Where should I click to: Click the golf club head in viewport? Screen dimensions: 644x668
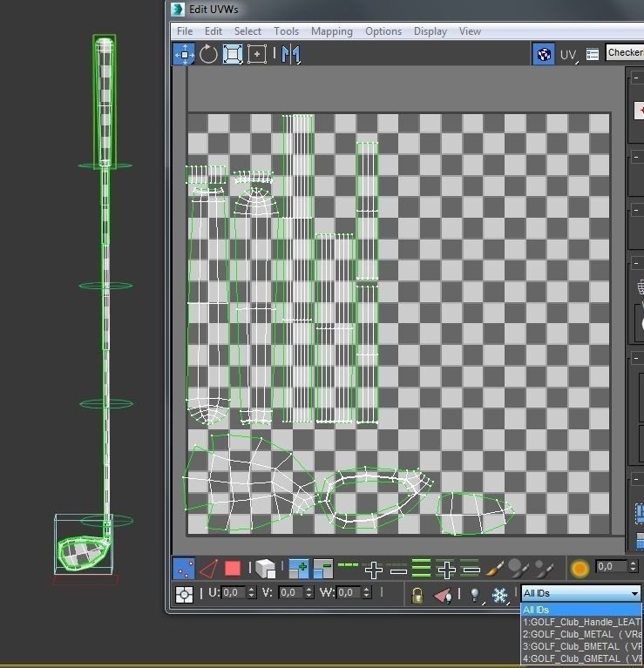point(83,552)
